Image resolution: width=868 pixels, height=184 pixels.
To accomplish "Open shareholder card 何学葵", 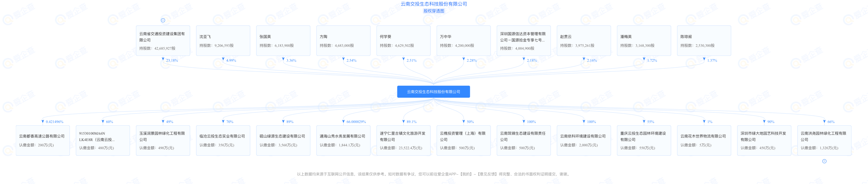I will (x=404, y=41).
